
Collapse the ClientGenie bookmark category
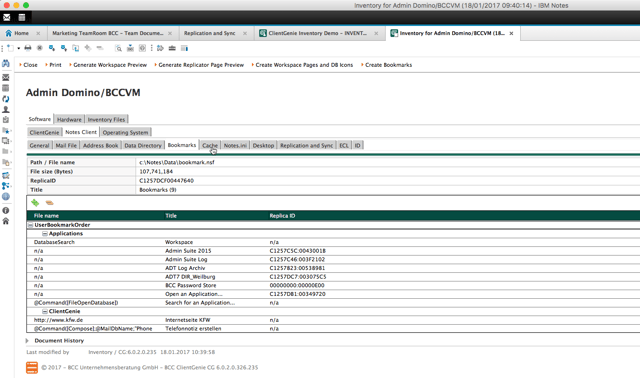click(45, 311)
